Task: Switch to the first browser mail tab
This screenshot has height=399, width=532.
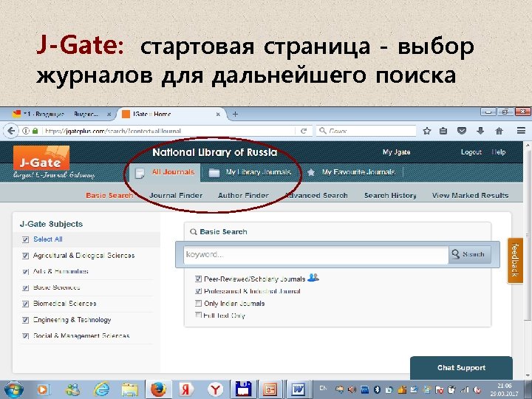Action: 61,115
